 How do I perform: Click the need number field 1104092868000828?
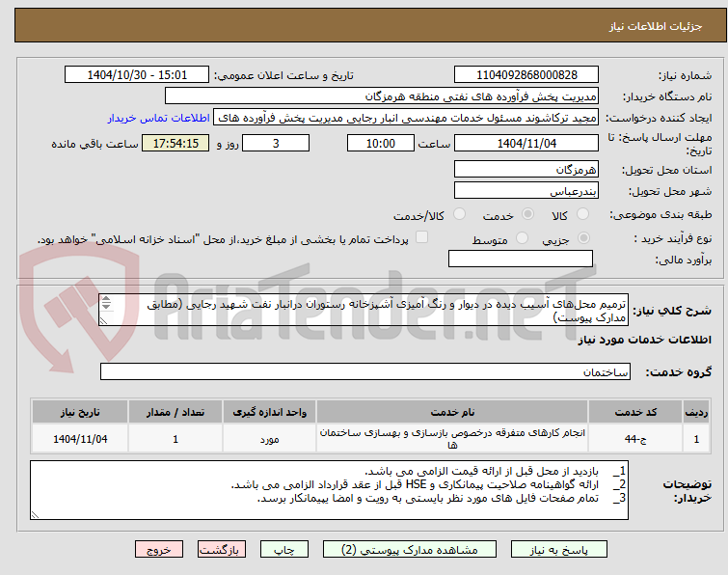(x=526, y=75)
